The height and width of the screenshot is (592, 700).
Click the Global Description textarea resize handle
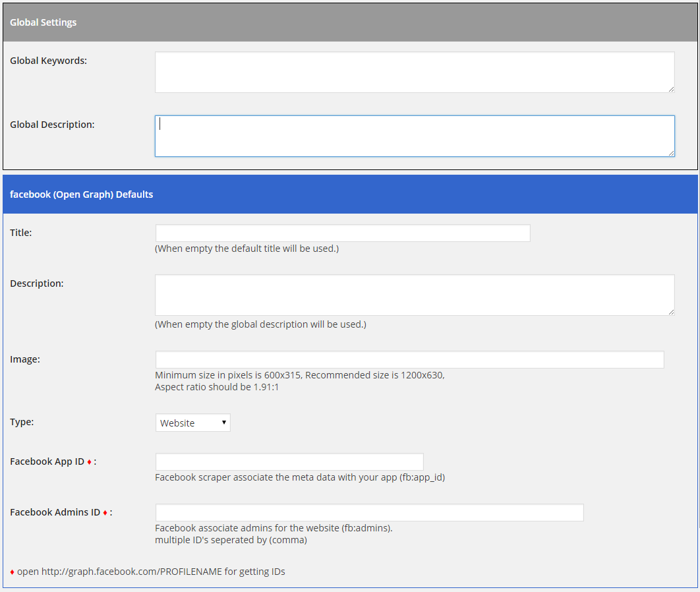(x=671, y=153)
